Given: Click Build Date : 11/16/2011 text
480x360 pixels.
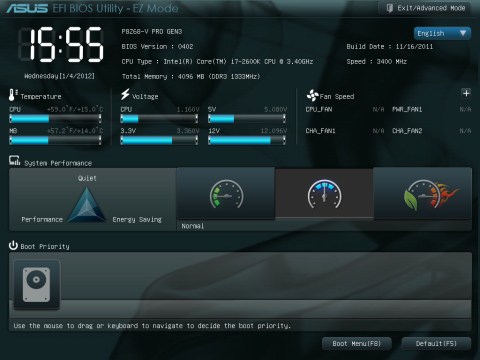Looking at the screenshot, I should point(390,46).
